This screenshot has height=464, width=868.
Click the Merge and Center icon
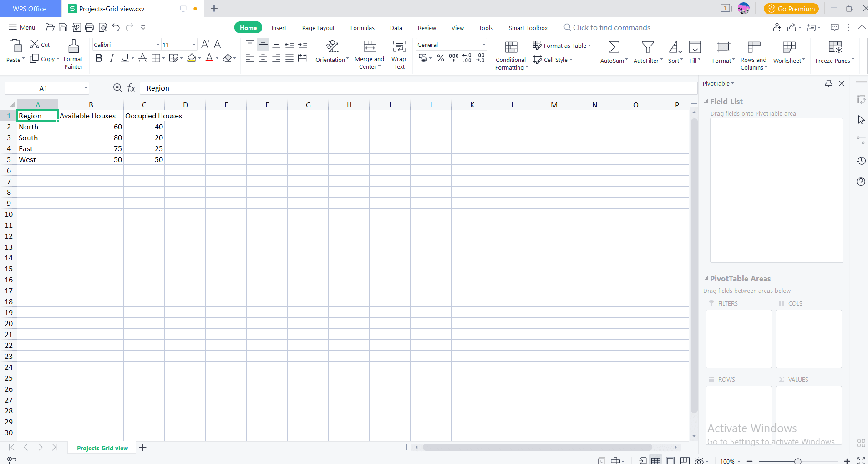pos(370,46)
